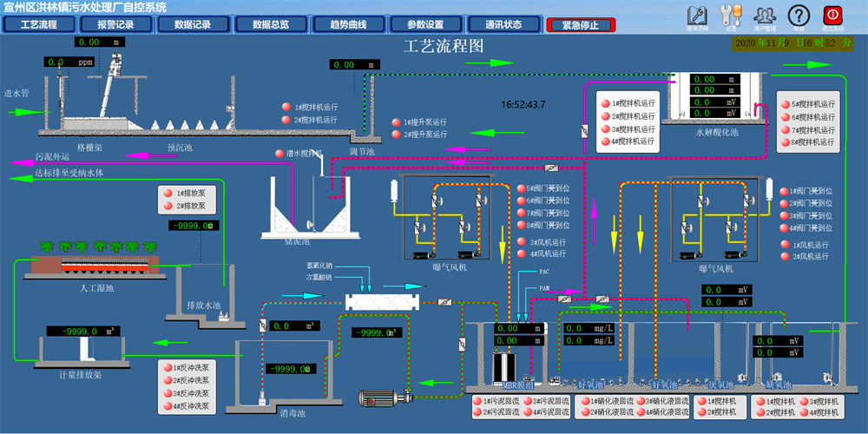Screen dimensions: 868x434
Task: Click the 1#排放泵 indicator lamp
Action: [168, 194]
